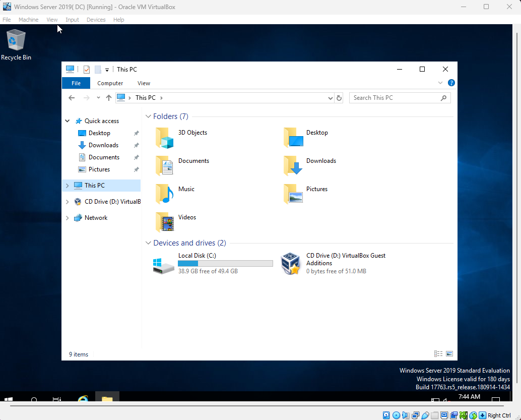Click the Explorer help question mark icon
The image size is (521, 420).
click(451, 83)
